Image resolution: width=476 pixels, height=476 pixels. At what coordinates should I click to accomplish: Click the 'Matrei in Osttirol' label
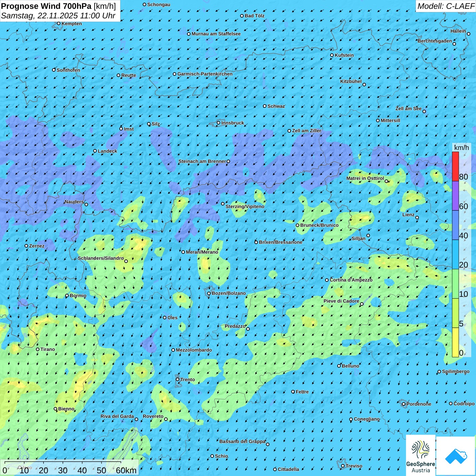pos(365,178)
